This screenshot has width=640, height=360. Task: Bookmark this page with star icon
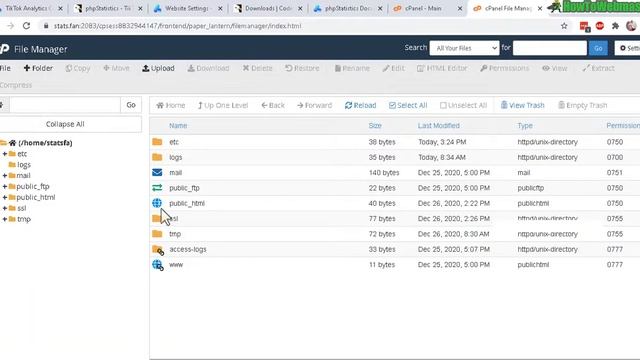(x=564, y=26)
